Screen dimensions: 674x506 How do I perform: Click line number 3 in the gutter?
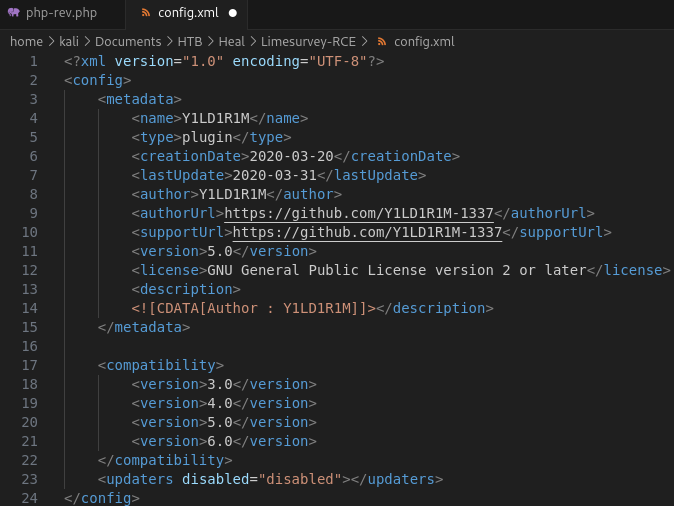[33, 99]
